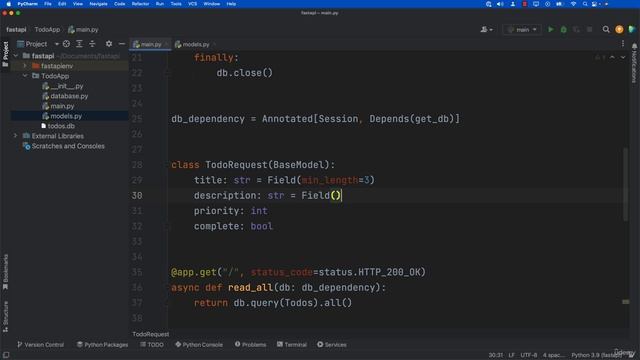Open Services tool window
Image resolution: width=640 pixels, height=360 pixels.
pyautogui.click(x=332, y=344)
